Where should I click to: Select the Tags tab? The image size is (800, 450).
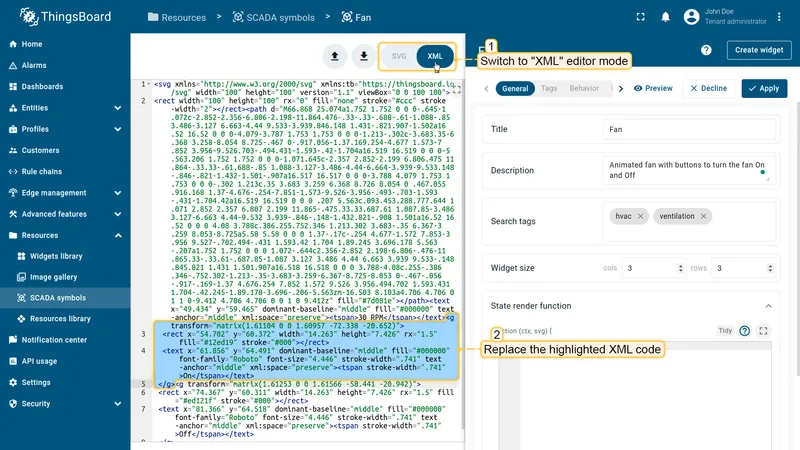pos(549,88)
